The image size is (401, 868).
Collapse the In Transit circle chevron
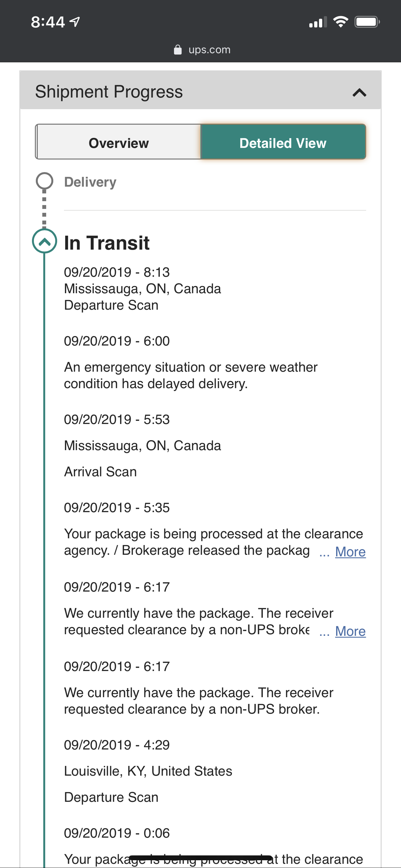pos(45,241)
